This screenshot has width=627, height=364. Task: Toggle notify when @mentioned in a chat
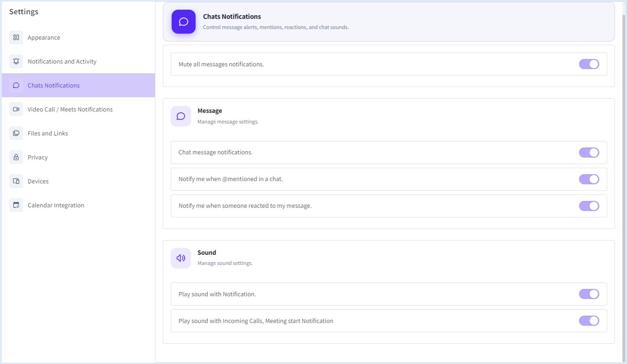[589, 179]
